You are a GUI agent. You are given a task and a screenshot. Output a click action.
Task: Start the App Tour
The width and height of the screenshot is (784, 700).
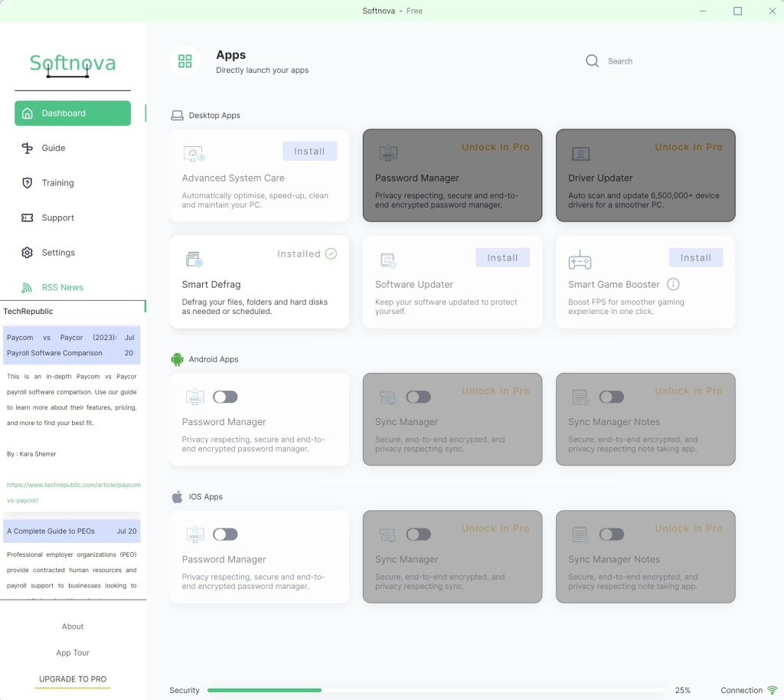73,653
